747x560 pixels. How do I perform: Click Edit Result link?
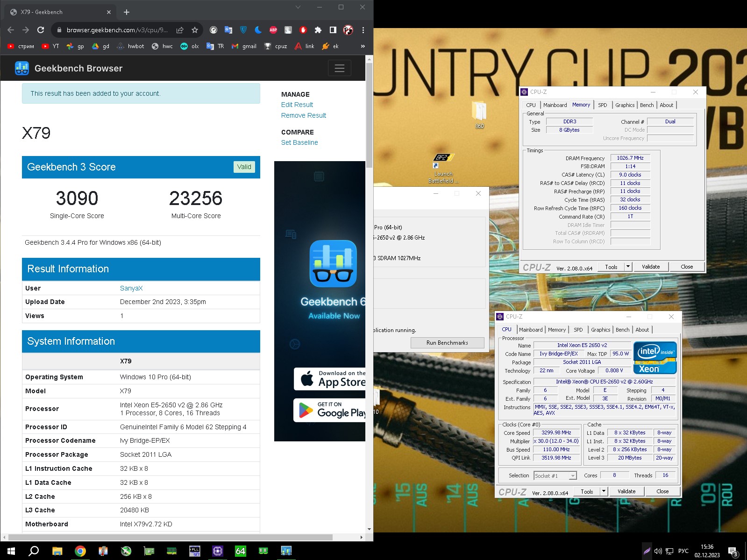point(297,105)
